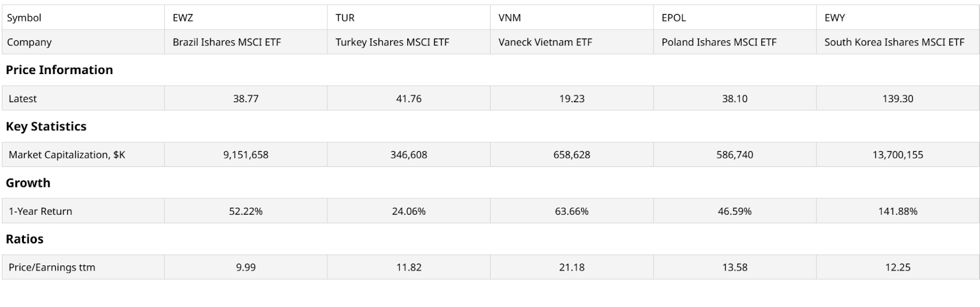Open the TUR symbol link
The height and width of the screenshot is (307, 980).
[x=345, y=18]
